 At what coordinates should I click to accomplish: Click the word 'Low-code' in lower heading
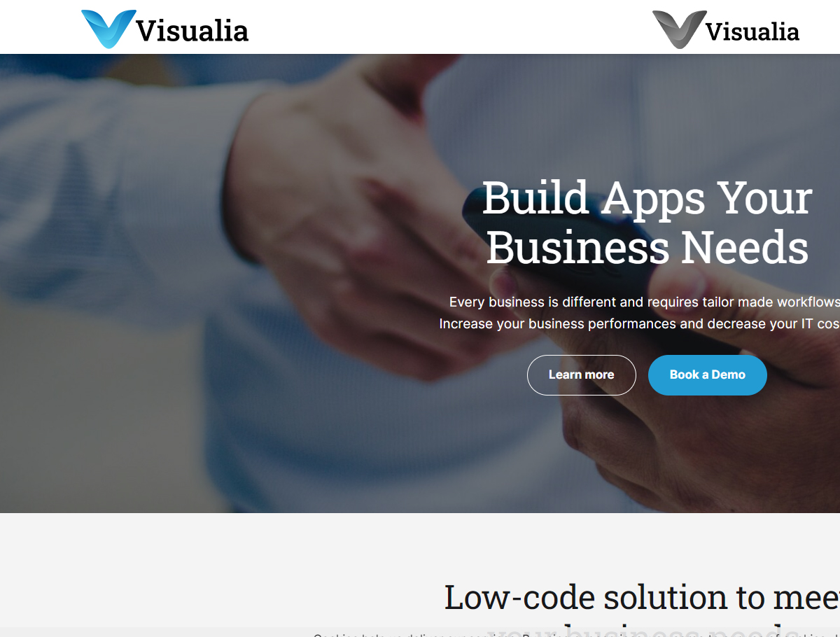[521, 597]
